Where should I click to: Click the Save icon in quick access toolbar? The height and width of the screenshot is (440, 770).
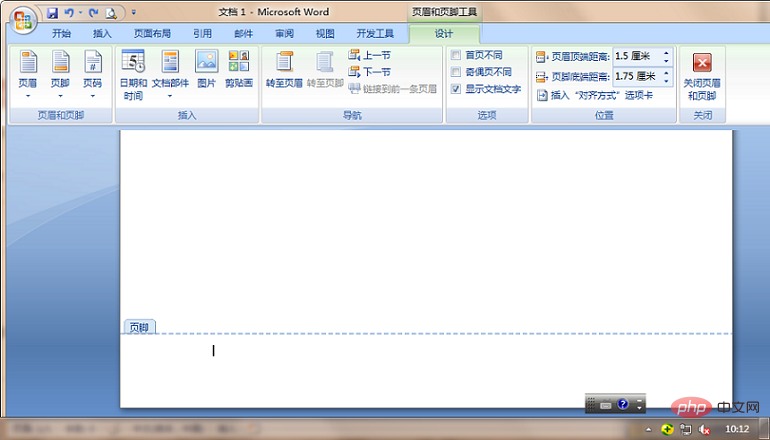click(52, 13)
